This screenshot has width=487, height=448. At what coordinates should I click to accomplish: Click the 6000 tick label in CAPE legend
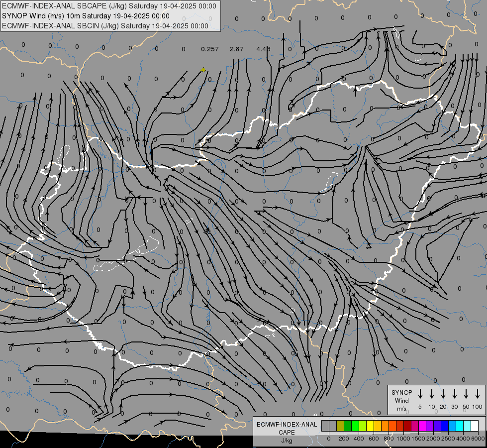pyautogui.click(x=478, y=439)
